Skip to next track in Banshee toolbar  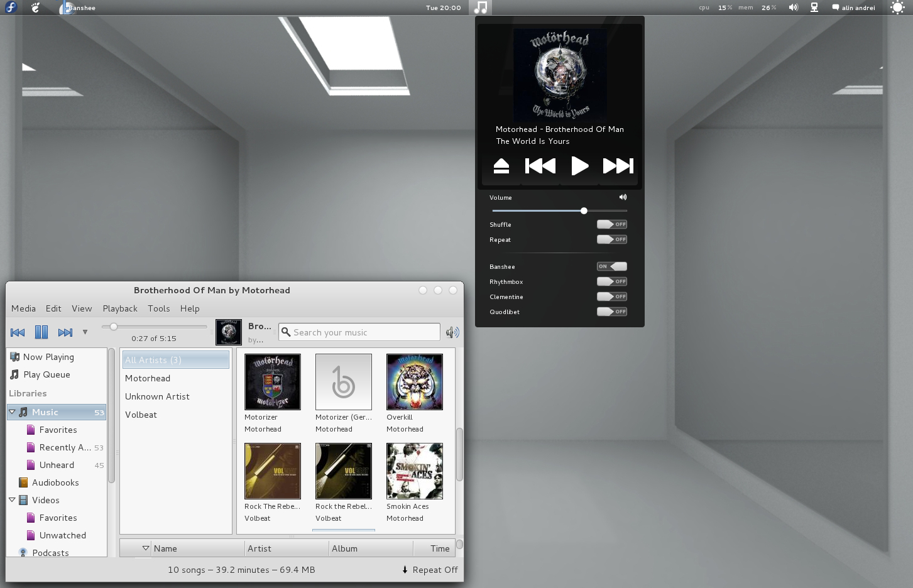(65, 332)
